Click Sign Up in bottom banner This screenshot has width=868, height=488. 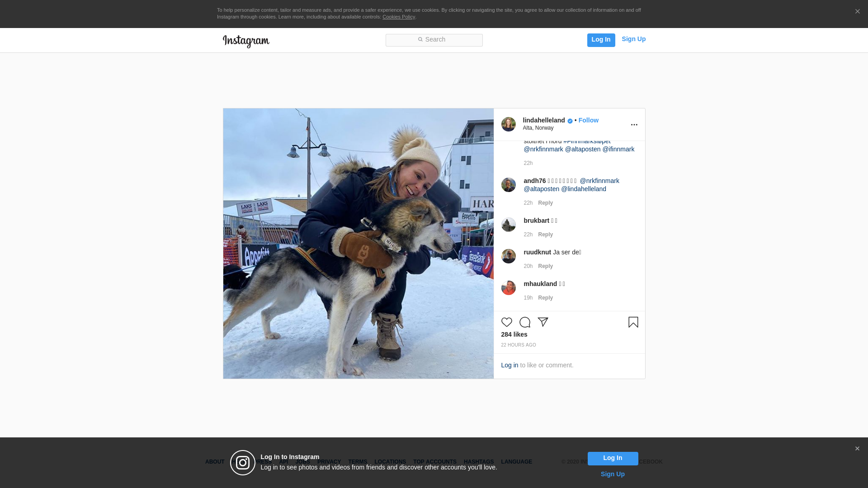pyautogui.click(x=613, y=474)
